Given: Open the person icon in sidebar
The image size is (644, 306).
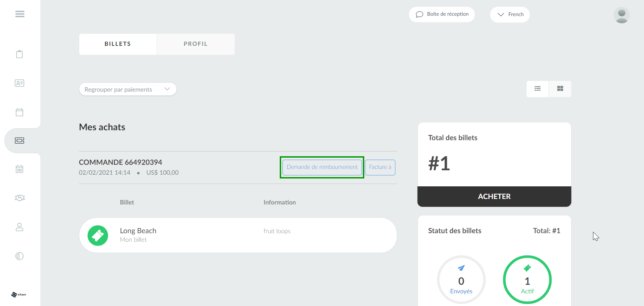Looking at the screenshot, I should pos(19,227).
